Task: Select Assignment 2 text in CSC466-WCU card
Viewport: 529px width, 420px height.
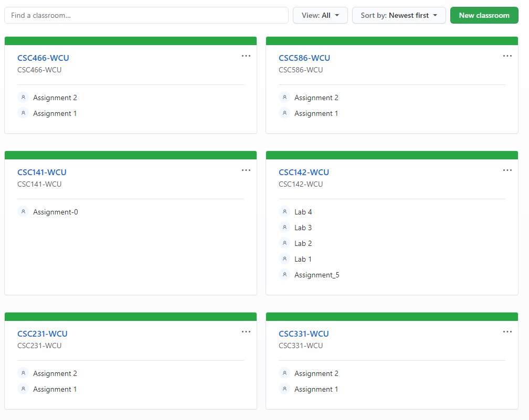Action: tap(55, 98)
